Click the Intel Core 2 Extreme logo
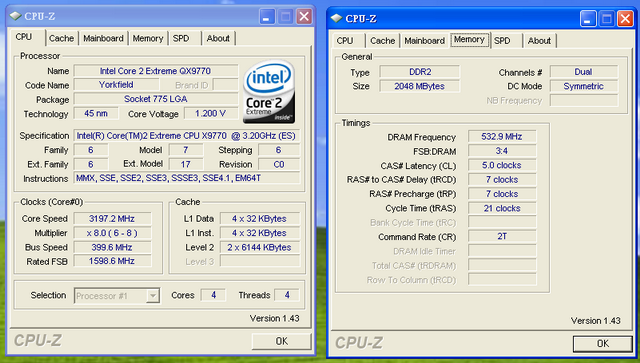This screenshot has height=363, width=640. pyautogui.click(x=269, y=92)
